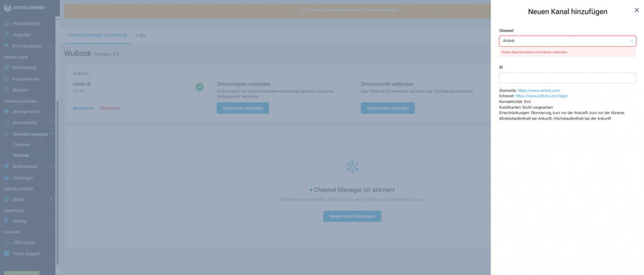Switch to the Logs tab
This screenshot has height=275, width=644.
(x=140, y=34)
